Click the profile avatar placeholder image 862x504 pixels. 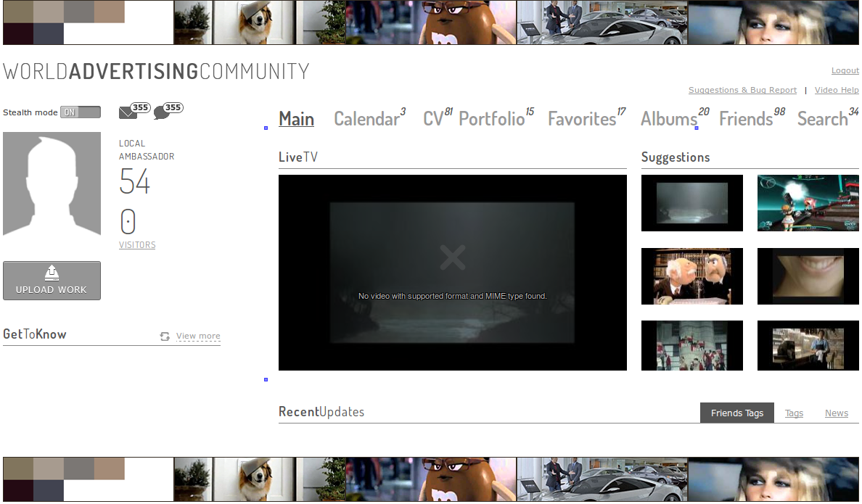tap(52, 183)
